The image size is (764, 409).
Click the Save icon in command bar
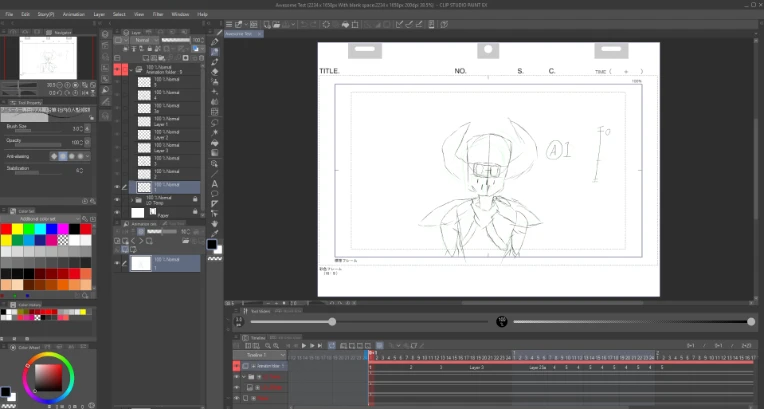click(x=286, y=24)
